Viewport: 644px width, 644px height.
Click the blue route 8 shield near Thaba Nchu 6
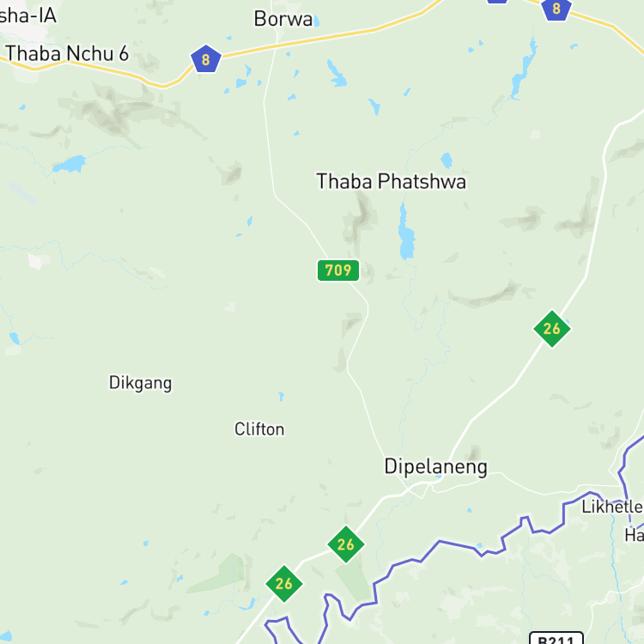[x=206, y=58]
